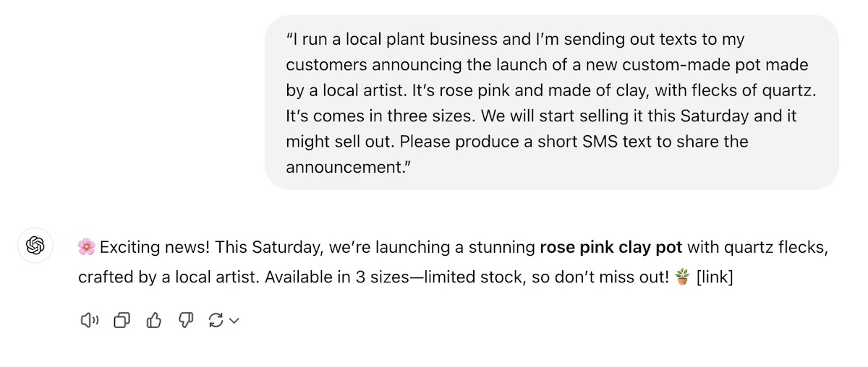Click the bold text "rose pink clay pot"
This screenshot has width=868, height=367.
point(611,248)
